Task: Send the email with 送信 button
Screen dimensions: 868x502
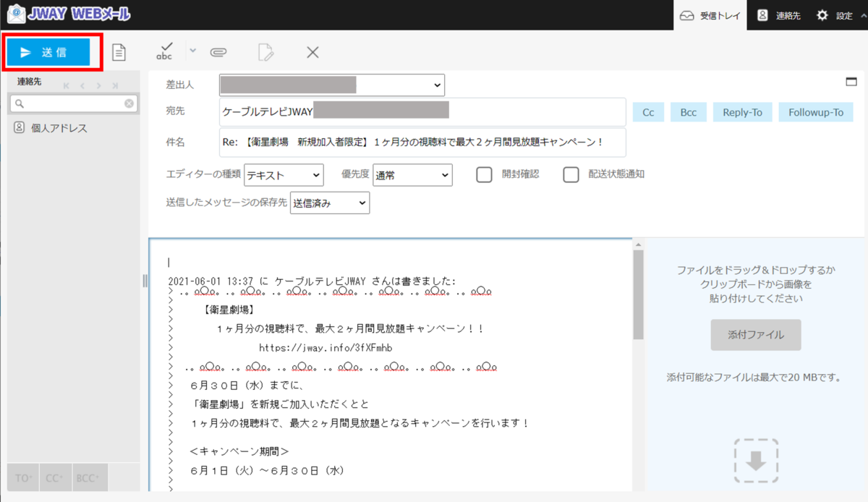Action: pyautogui.click(x=48, y=52)
